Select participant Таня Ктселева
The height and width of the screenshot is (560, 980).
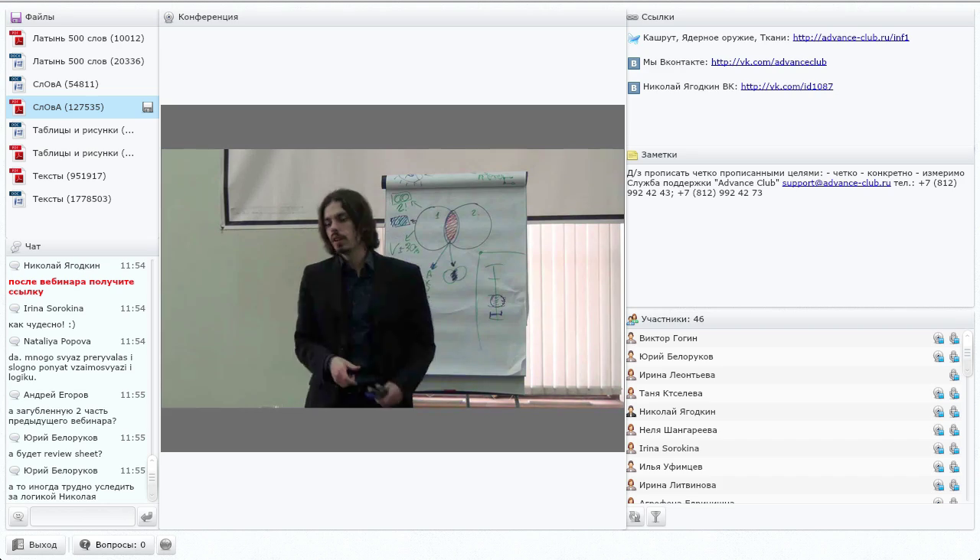click(793, 393)
